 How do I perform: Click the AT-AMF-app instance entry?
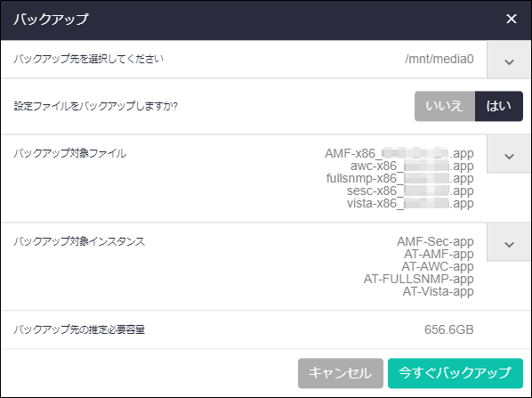[439, 254]
